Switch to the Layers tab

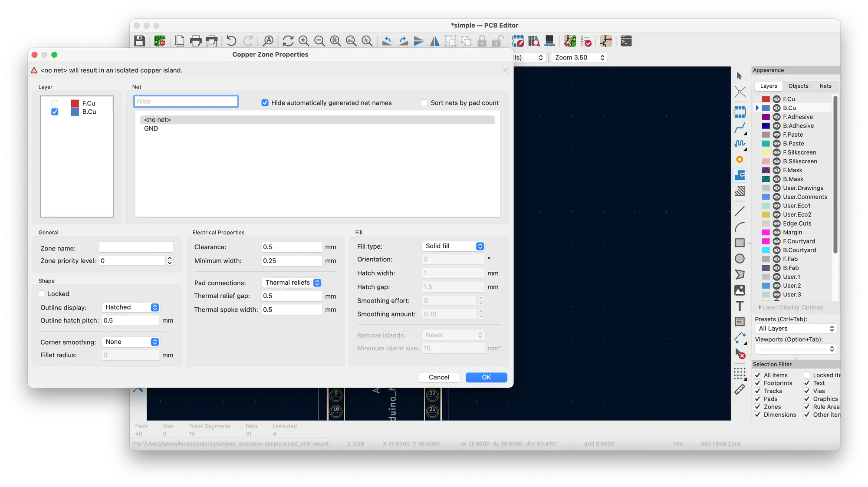tap(769, 86)
